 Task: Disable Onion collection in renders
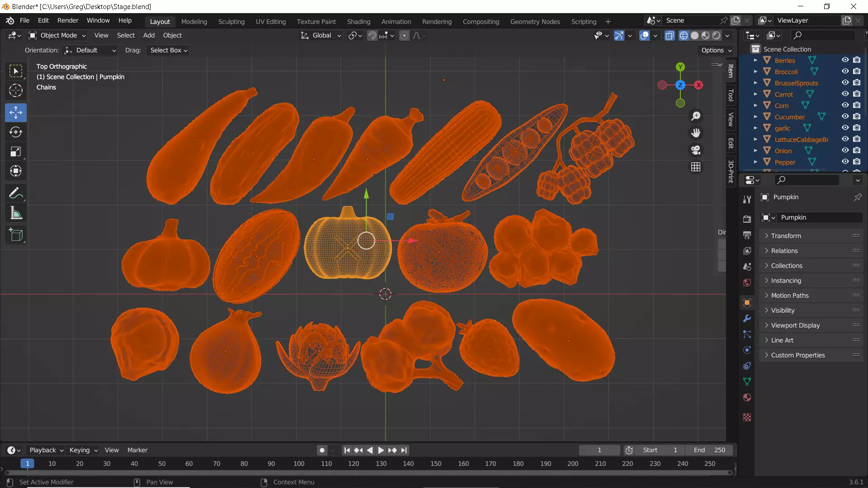point(857,150)
